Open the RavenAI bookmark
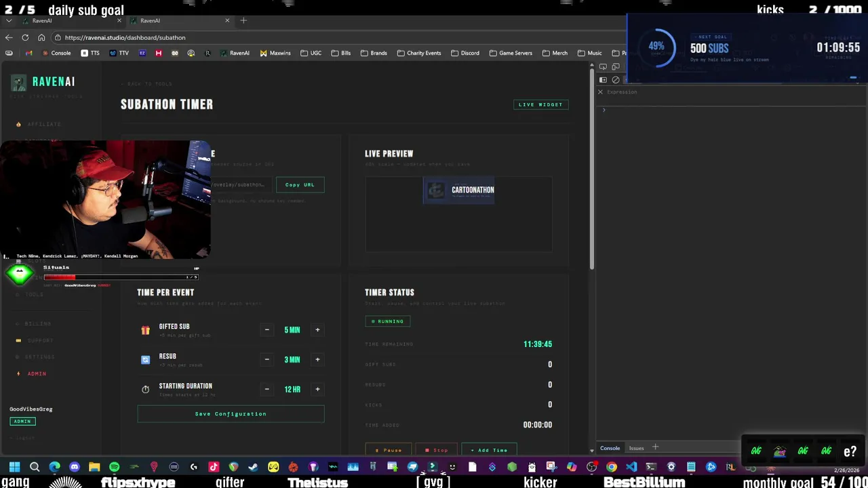 coord(235,53)
